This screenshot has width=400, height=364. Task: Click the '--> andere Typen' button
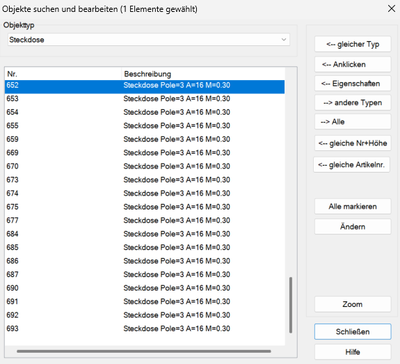[353, 103]
